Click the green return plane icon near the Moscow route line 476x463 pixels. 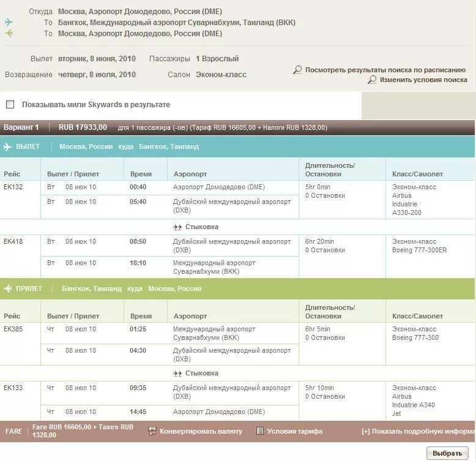click(x=9, y=33)
